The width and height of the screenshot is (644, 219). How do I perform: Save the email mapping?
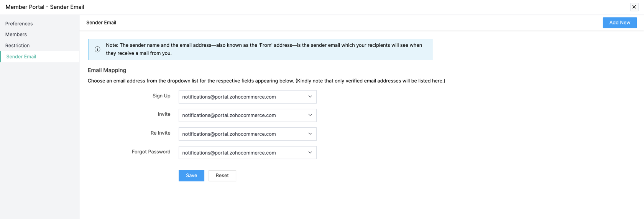click(191, 176)
